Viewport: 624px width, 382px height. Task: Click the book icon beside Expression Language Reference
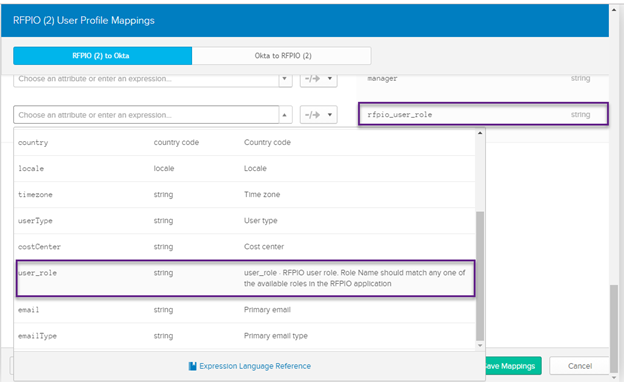[x=193, y=366]
